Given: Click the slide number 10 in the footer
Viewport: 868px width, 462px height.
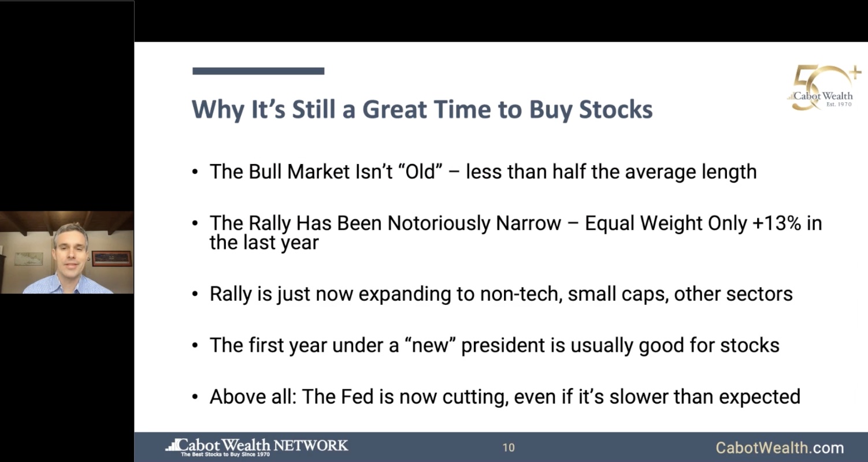Looking at the screenshot, I should point(509,448).
